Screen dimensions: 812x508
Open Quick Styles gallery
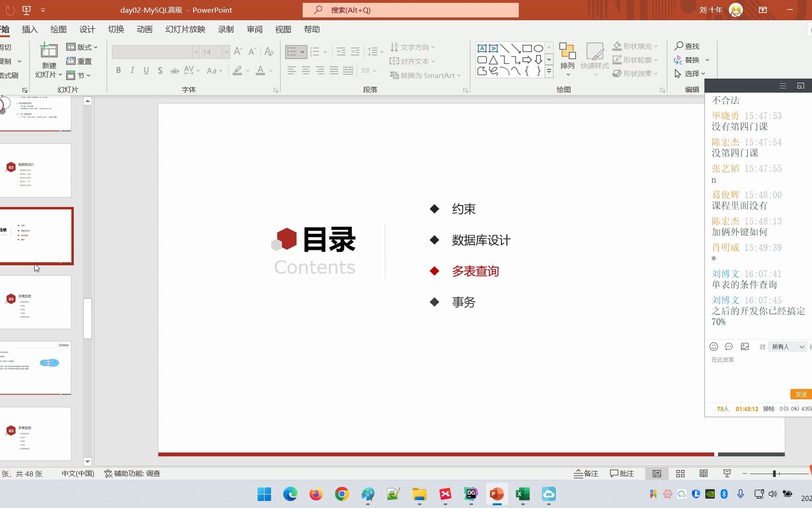pyautogui.click(x=594, y=59)
